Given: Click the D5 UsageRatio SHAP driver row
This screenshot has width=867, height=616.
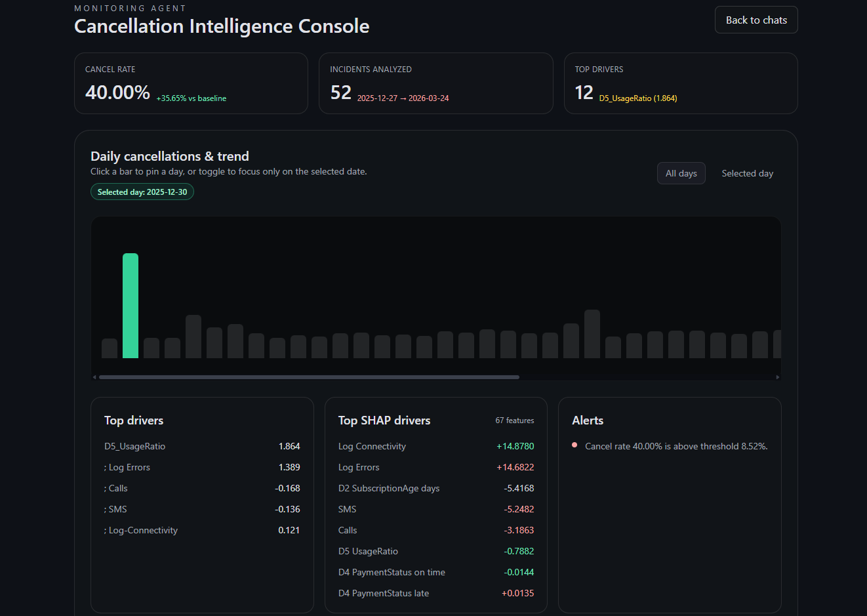Looking at the screenshot, I should (436, 551).
